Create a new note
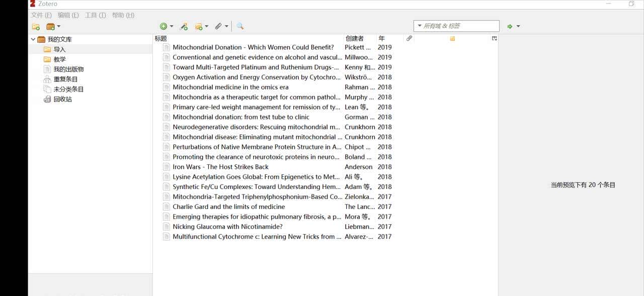 [x=200, y=26]
